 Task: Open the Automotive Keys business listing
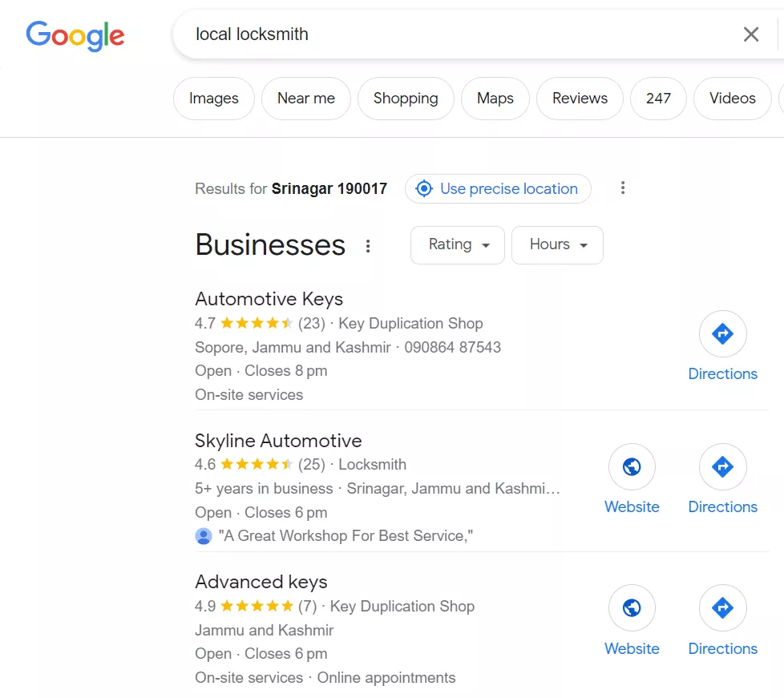[269, 299]
